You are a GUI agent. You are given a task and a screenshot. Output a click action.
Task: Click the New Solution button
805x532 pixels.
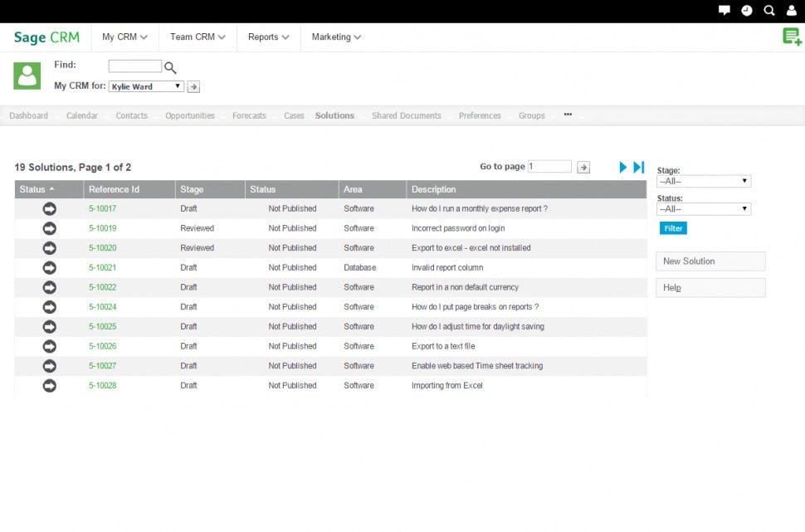tap(710, 261)
